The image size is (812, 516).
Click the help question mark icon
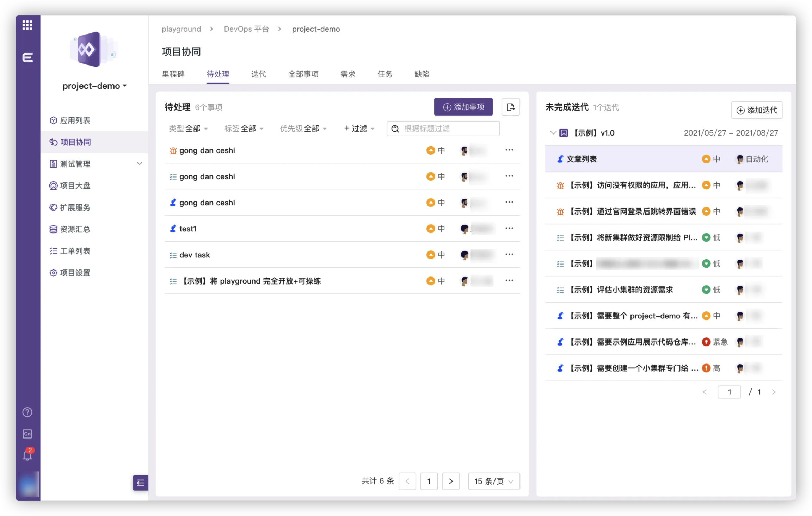27,412
